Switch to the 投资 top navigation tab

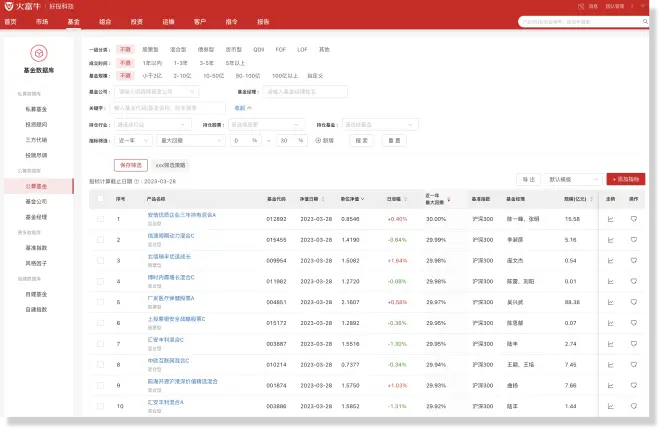pyautogui.click(x=136, y=20)
